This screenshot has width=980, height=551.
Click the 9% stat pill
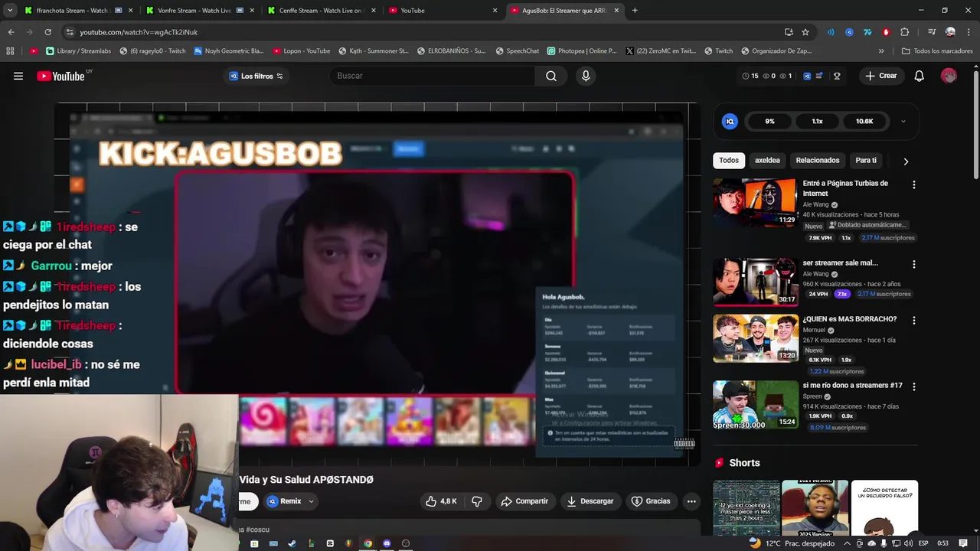point(769,121)
